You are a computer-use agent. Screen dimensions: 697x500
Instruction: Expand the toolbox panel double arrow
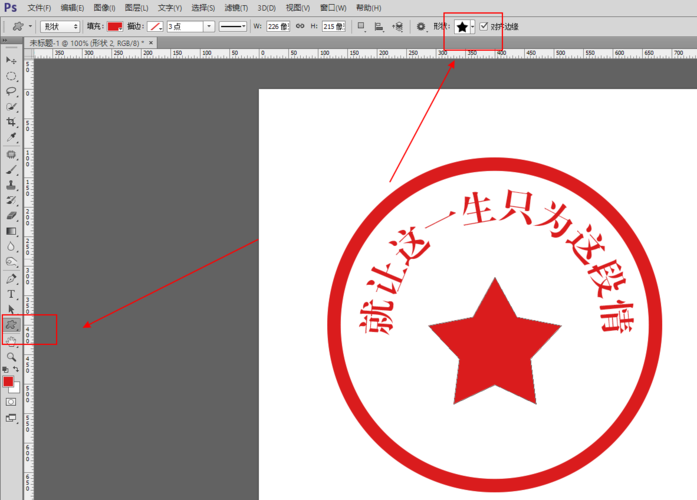coord(4,40)
